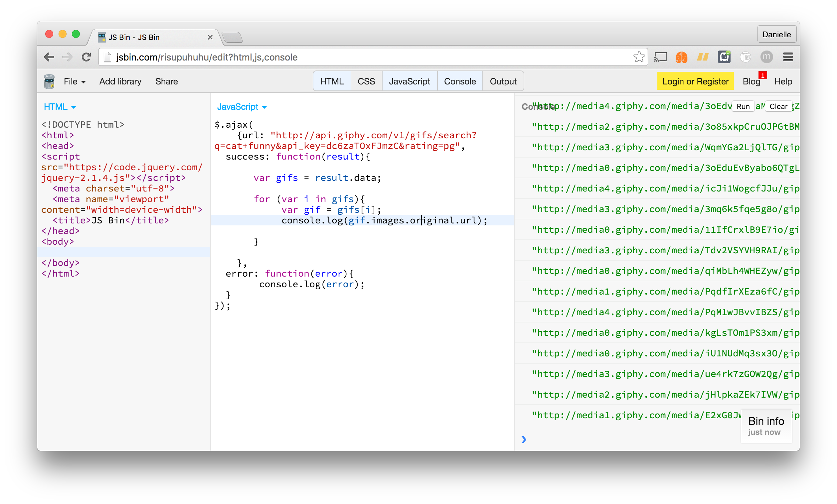Open the Chrome hamburger menu
The width and height of the screenshot is (837, 504).
[x=788, y=57]
